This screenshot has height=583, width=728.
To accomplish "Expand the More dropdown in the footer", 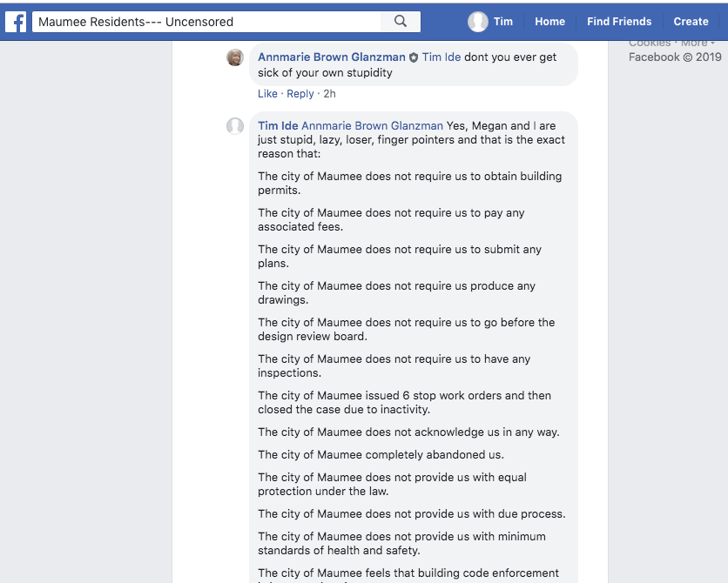I will tap(698, 43).
